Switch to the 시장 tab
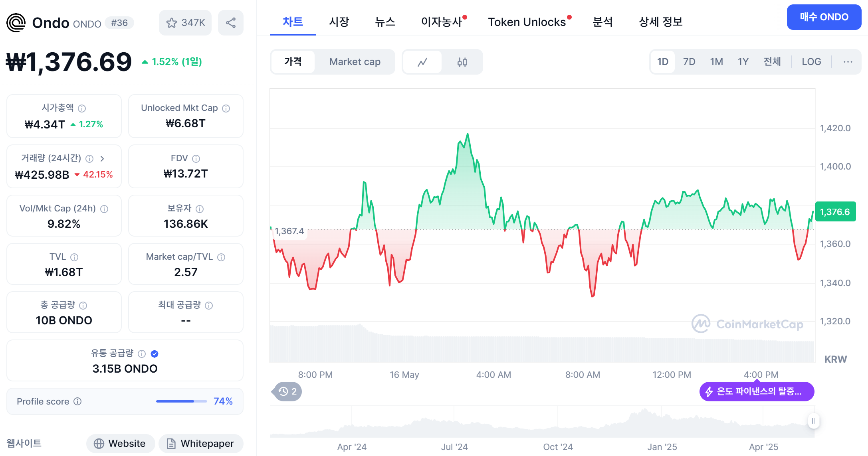This screenshot has height=456, width=868. point(339,22)
